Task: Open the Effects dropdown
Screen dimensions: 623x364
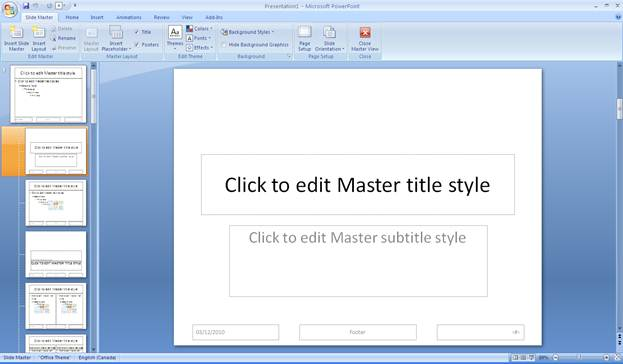Action: click(x=200, y=48)
